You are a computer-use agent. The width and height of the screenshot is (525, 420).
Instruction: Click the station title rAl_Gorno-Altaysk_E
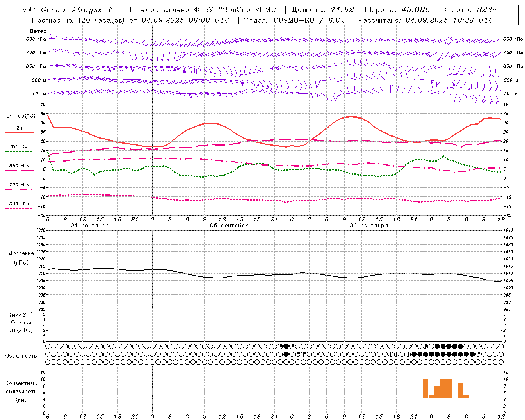click(68, 10)
